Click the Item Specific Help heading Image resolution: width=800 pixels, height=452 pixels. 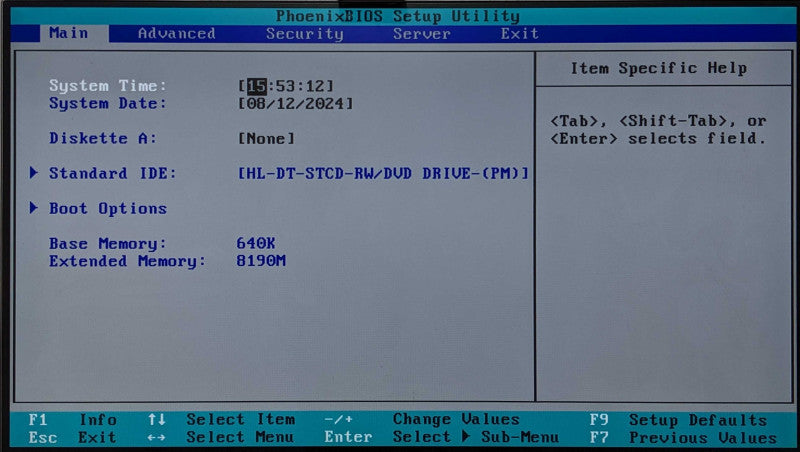[659, 68]
